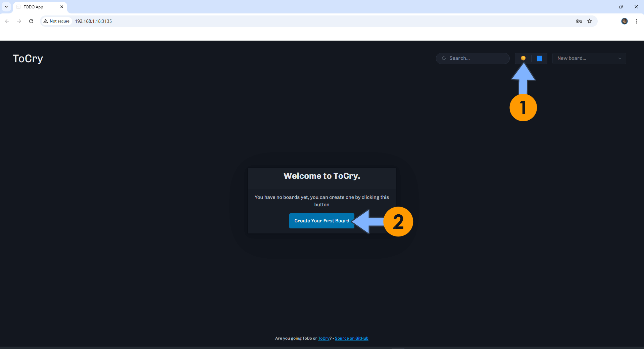Click Create Your First Board button
644x349 pixels.
coord(321,221)
